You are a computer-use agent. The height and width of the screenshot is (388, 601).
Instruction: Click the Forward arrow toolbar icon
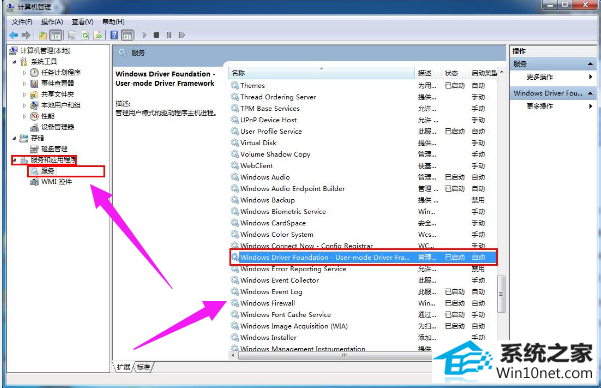point(26,35)
